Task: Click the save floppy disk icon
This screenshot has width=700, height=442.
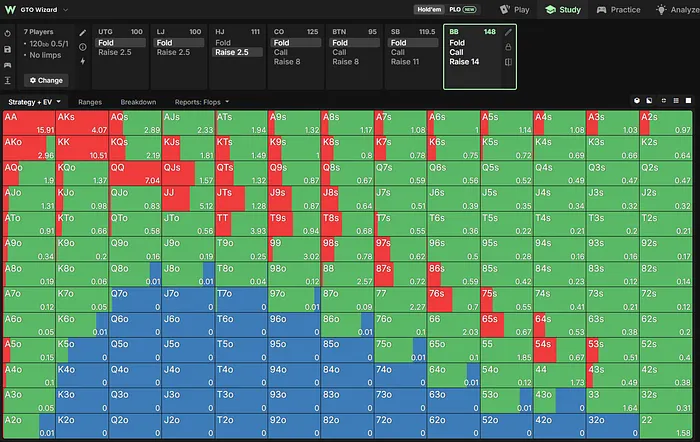Action: pos(8,50)
